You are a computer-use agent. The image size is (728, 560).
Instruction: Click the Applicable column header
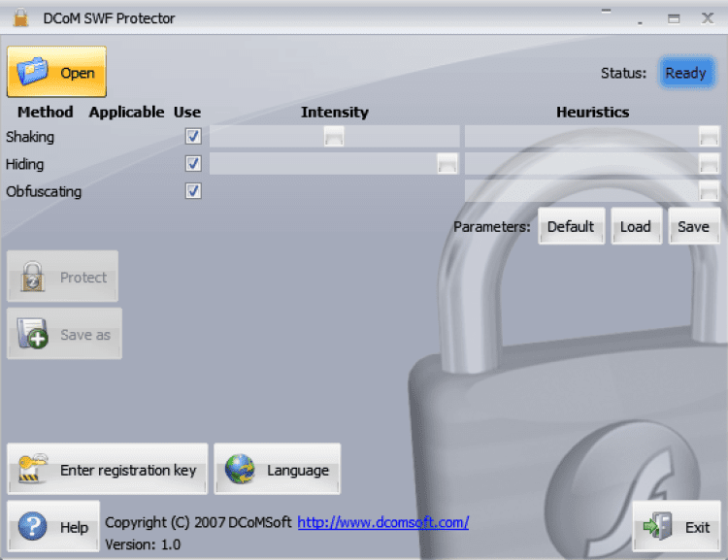tap(126, 113)
